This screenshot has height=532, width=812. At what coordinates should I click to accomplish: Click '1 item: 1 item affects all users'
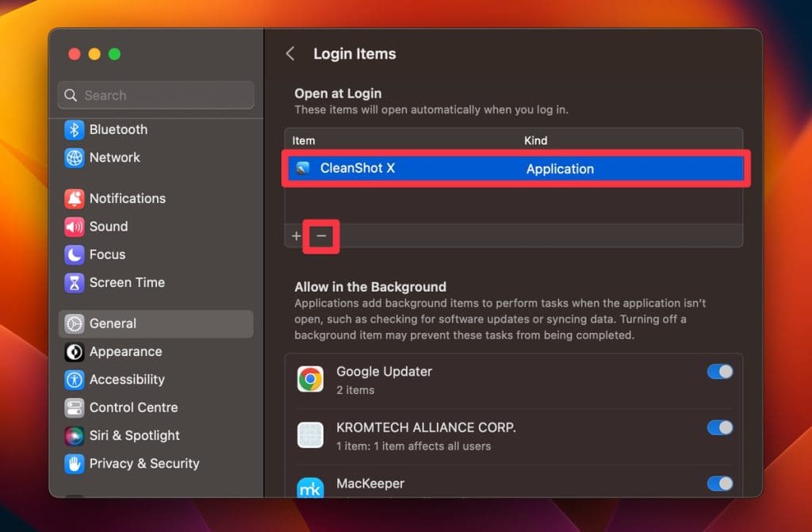pyautogui.click(x=413, y=446)
